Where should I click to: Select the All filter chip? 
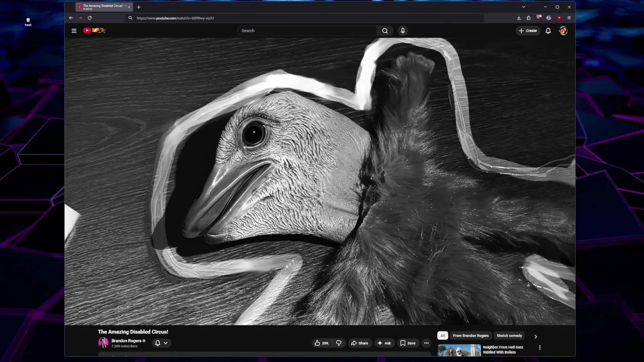coord(443,336)
